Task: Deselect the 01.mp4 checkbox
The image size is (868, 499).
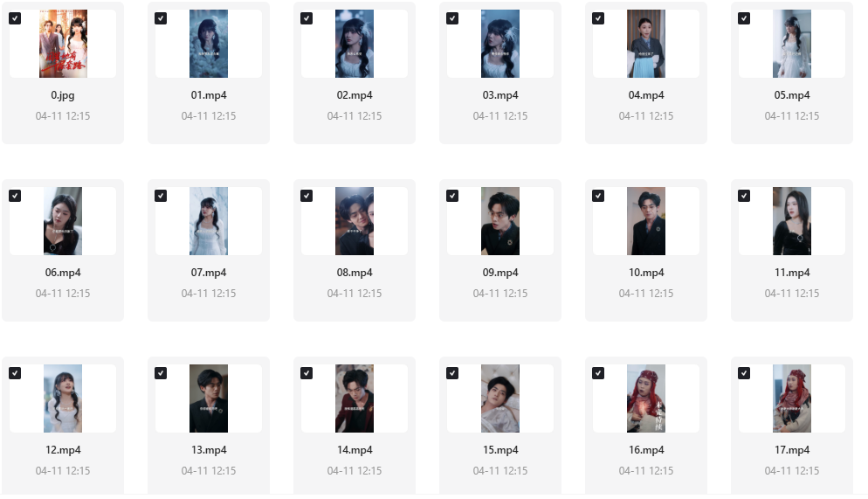Action: click(x=161, y=18)
